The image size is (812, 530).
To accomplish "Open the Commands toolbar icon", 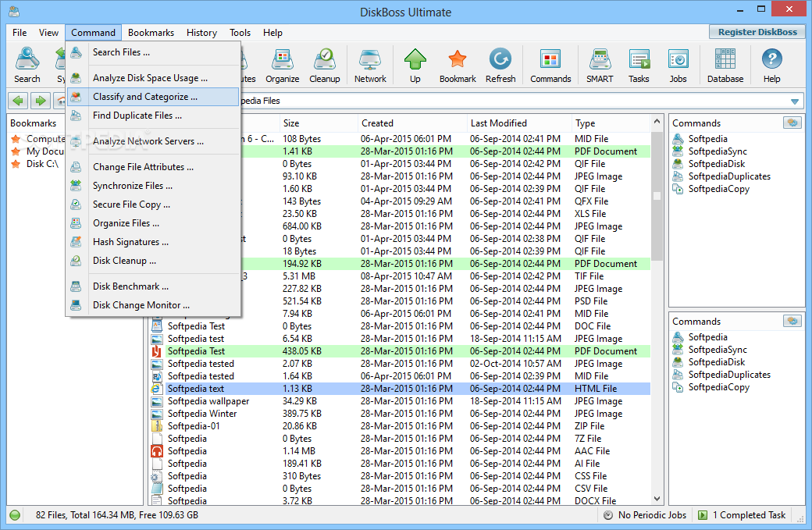I will coord(550,65).
